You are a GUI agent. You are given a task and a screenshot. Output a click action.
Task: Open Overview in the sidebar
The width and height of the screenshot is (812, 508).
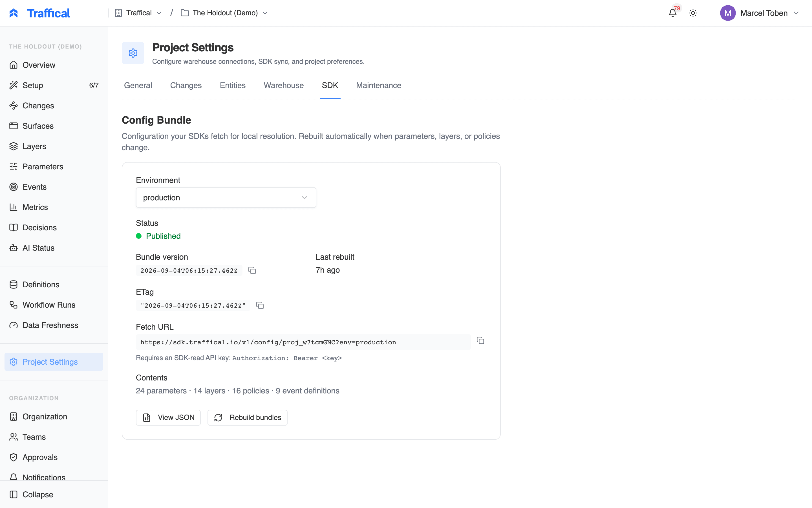[54, 65]
